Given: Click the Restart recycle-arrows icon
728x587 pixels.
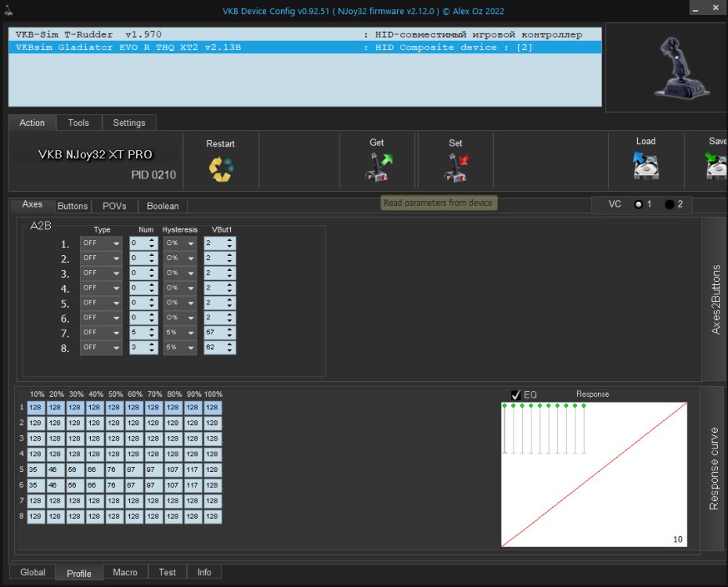Looking at the screenshot, I should 221,169.
